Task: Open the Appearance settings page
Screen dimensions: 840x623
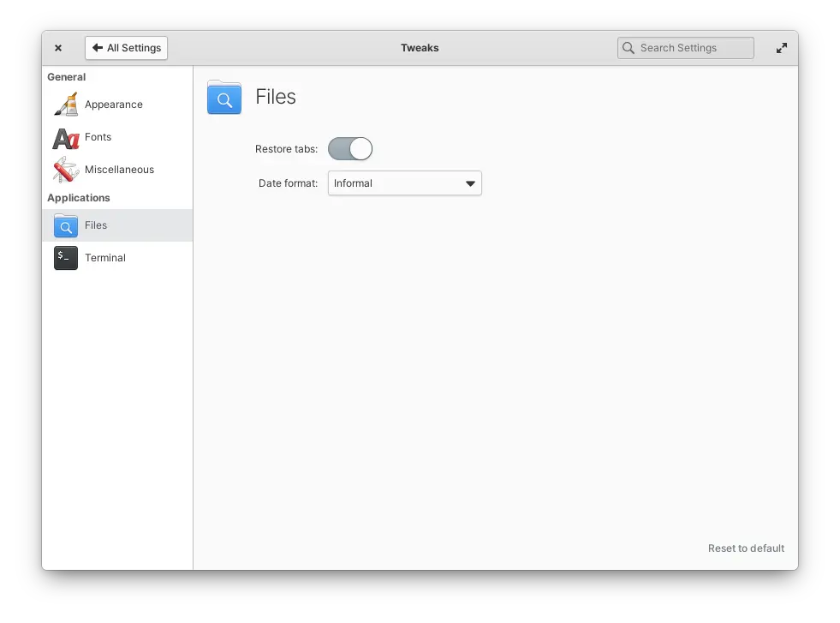Action: click(114, 105)
